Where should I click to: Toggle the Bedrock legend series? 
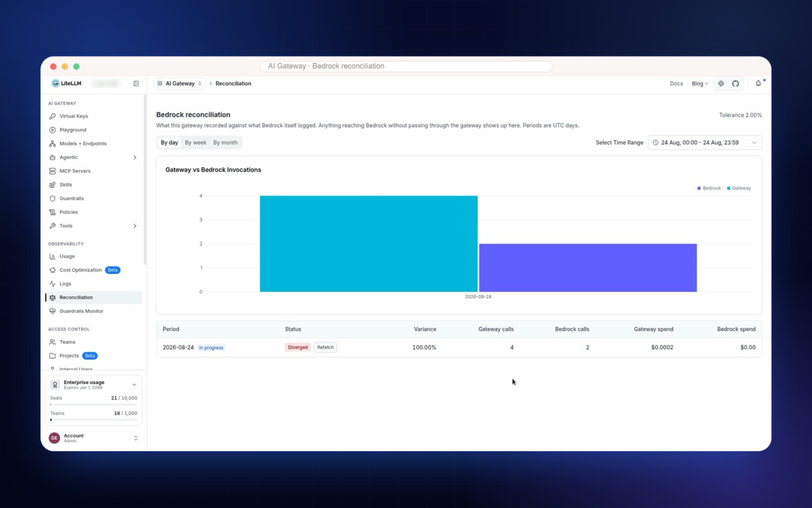709,188
